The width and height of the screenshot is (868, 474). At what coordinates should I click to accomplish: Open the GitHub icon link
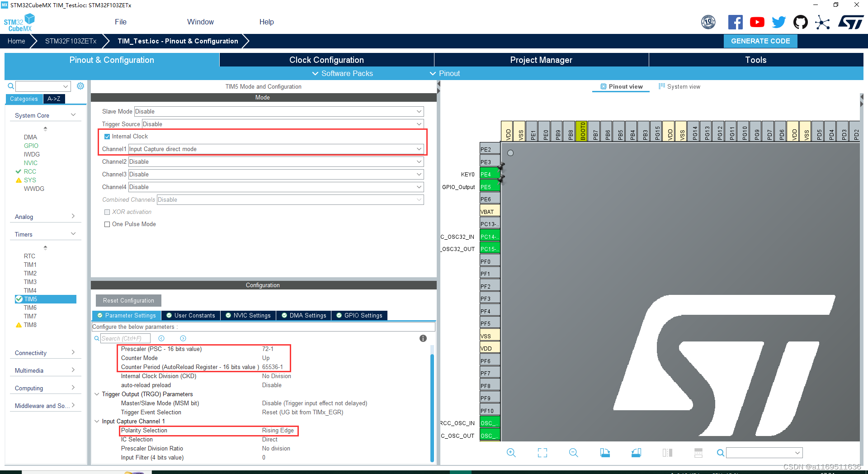click(x=801, y=22)
